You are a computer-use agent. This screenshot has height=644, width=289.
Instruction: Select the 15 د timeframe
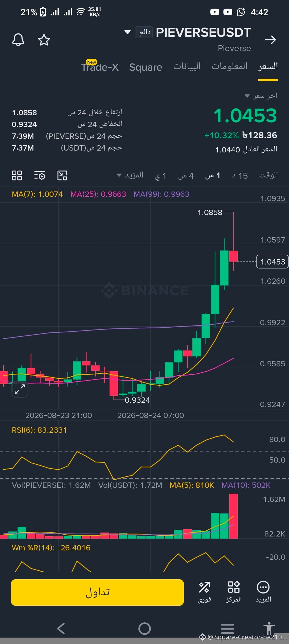240,176
